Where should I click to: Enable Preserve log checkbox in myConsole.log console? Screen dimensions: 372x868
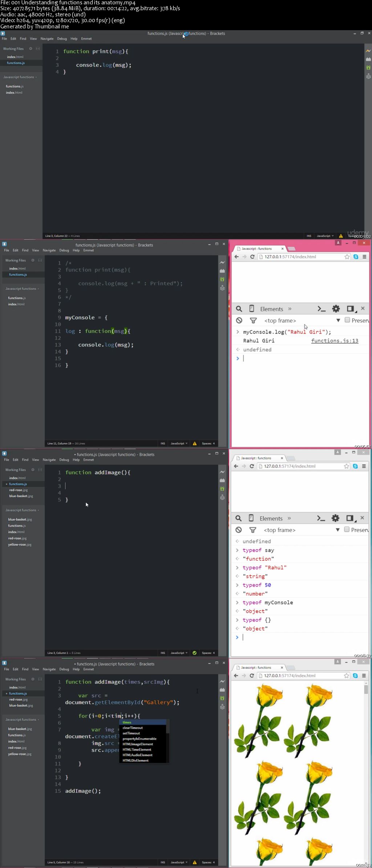tap(347, 320)
